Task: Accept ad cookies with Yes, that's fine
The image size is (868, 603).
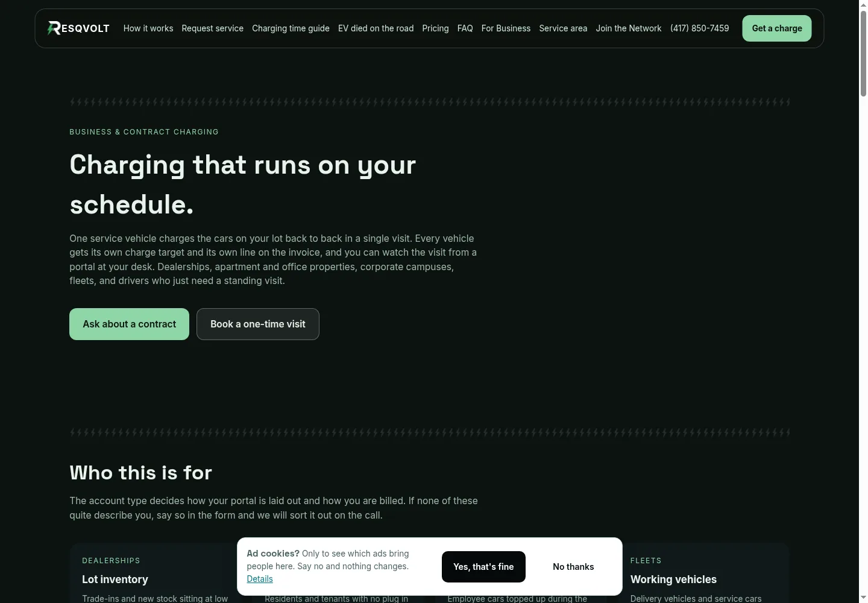Action: click(483, 567)
